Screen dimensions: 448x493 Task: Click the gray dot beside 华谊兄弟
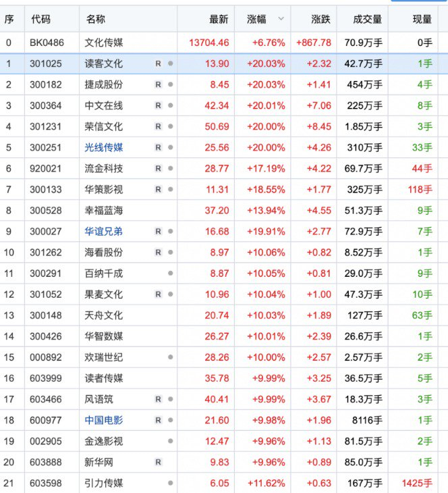170,232
